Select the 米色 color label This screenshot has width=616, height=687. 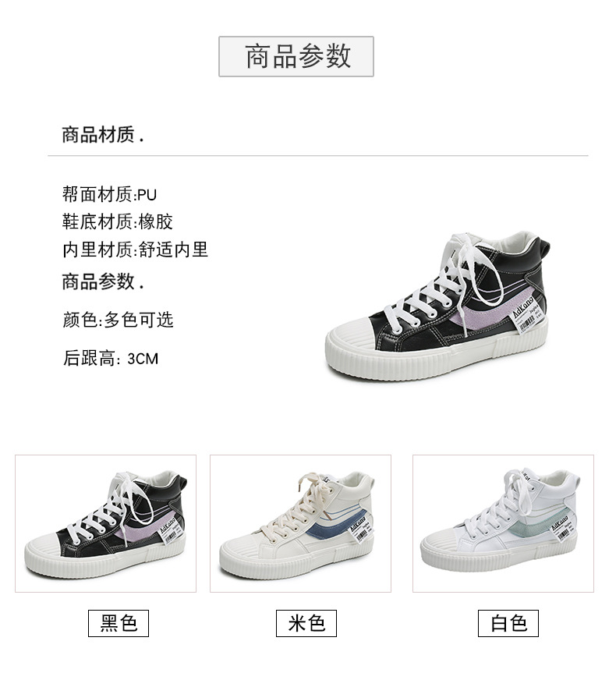(306, 623)
